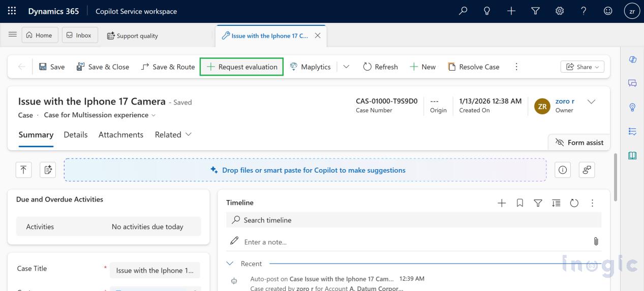Toggle the hamburger site map menu
644x291 pixels.
(13, 35)
